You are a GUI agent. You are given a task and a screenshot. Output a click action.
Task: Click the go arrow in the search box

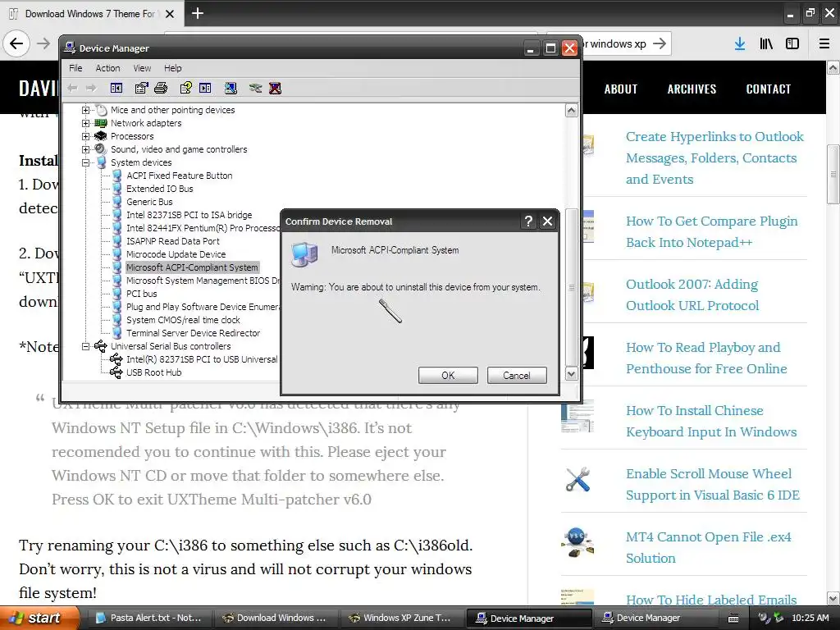click(x=660, y=43)
